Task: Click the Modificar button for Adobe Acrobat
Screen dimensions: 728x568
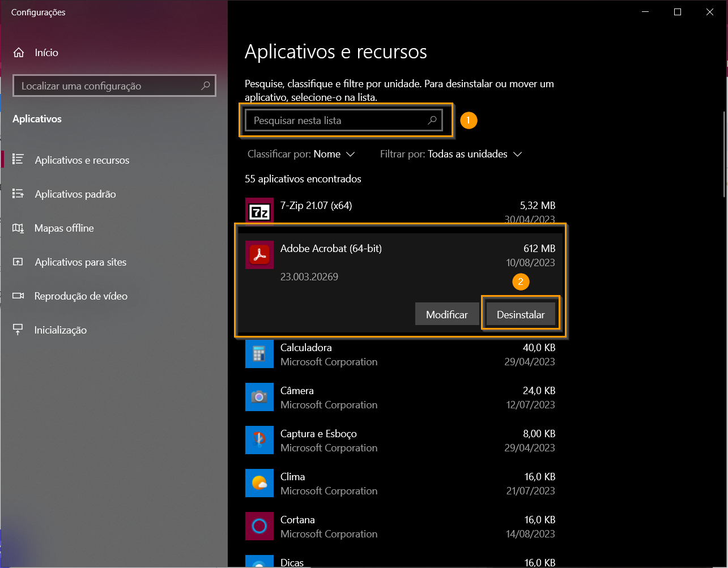Action: pyautogui.click(x=447, y=314)
